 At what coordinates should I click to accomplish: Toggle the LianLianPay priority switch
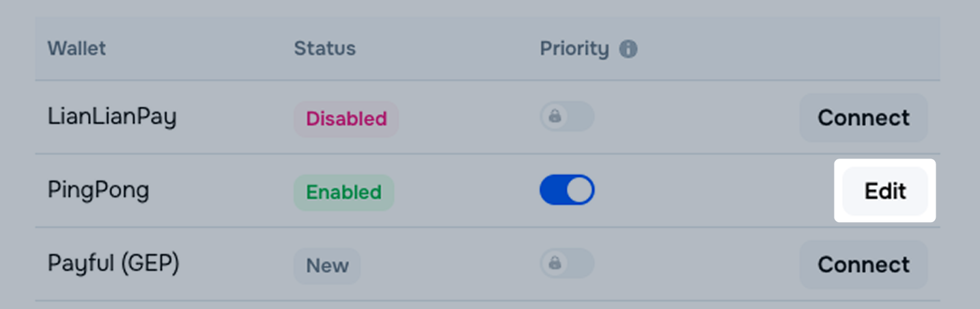click(x=568, y=117)
